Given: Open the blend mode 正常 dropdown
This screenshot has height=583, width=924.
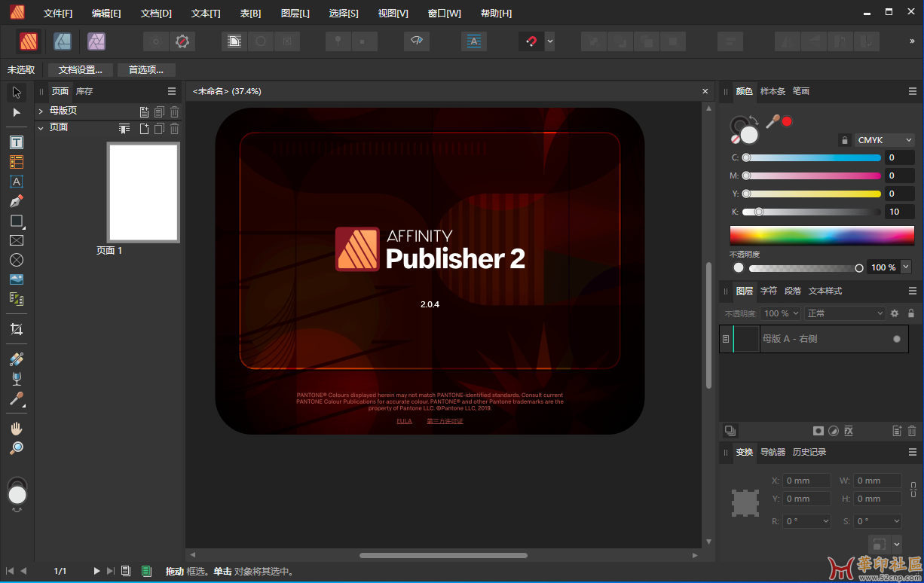Looking at the screenshot, I should 845,313.
